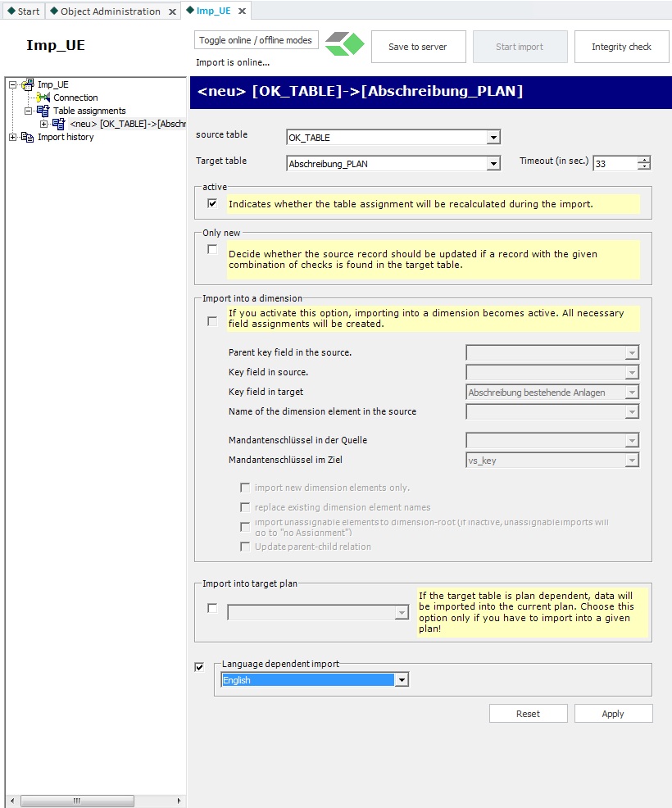Viewport: 672px width, 808px height.
Task: Open the Target table dropdown
Action: [x=493, y=164]
